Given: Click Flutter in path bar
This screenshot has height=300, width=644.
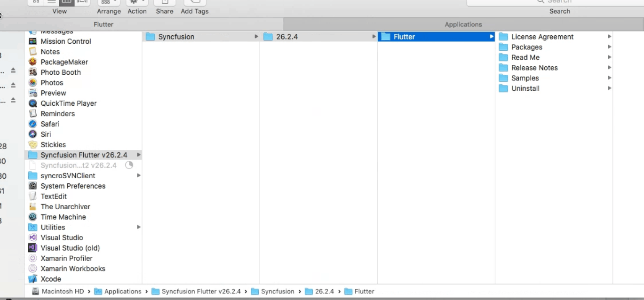Looking at the screenshot, I should point(360,292).
